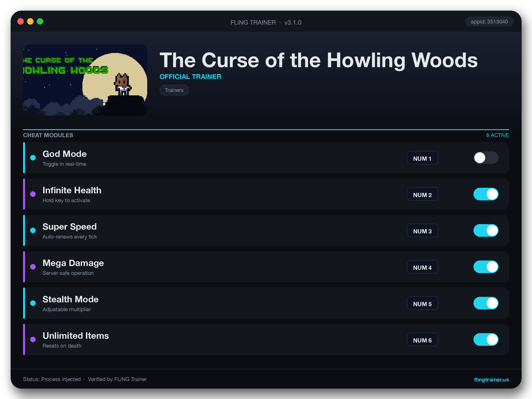
Task: Select the Super Speed module title
Action: [70, 227]
